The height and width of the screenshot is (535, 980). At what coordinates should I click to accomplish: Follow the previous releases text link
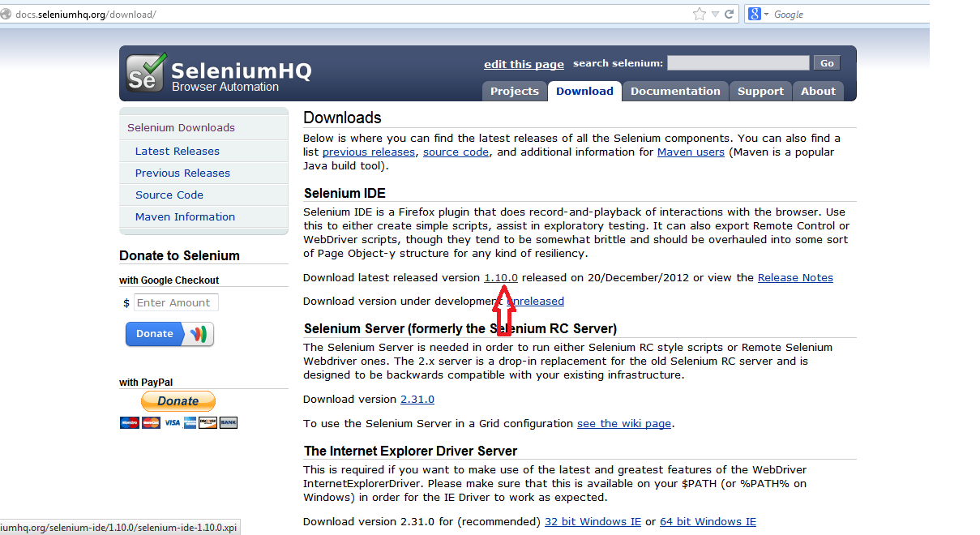click(x=370, y=152)
